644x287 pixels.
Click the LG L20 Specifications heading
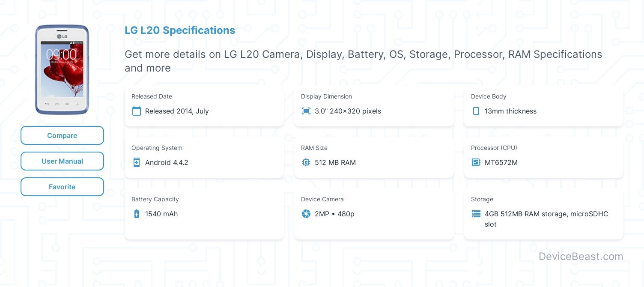(180, 30)
